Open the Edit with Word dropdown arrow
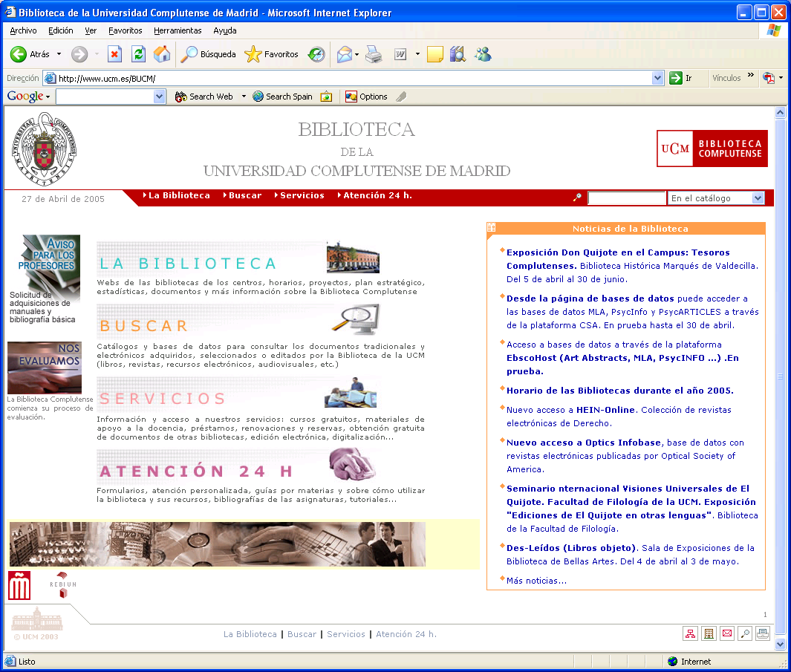The height and width of the screenshot is (672, 791). pyautogui.click(x=417, y=54)
